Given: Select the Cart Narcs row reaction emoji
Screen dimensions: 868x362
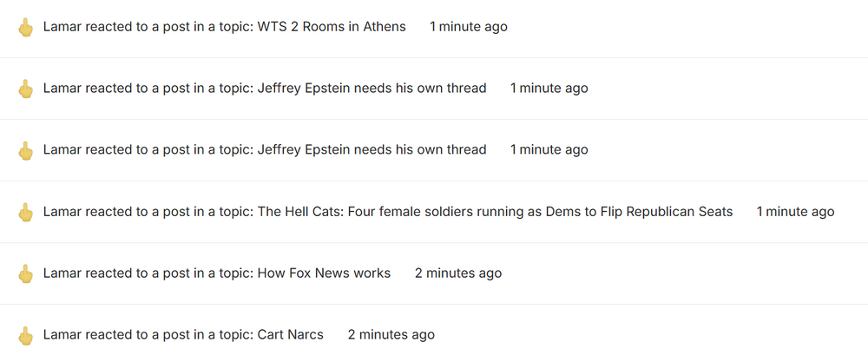Looking at the screenshot, I should pyautogui.click(x=26, y=335).
